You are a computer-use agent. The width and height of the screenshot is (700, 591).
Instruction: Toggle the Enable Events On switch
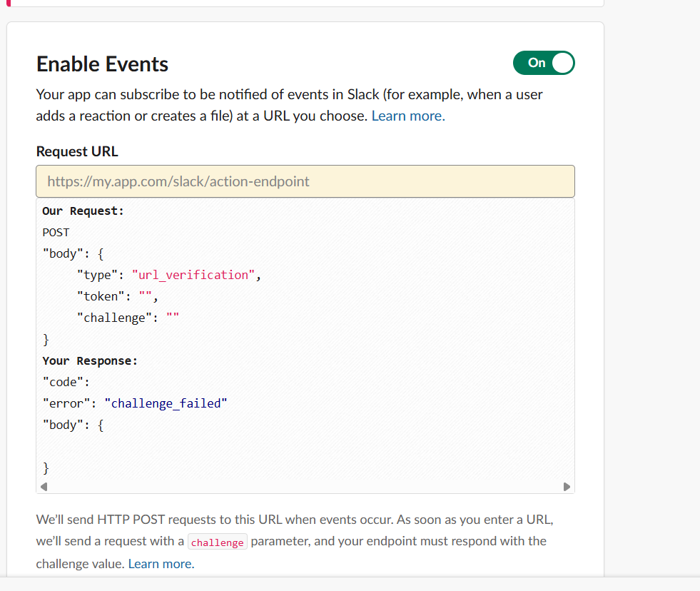(x=543, y=63)
